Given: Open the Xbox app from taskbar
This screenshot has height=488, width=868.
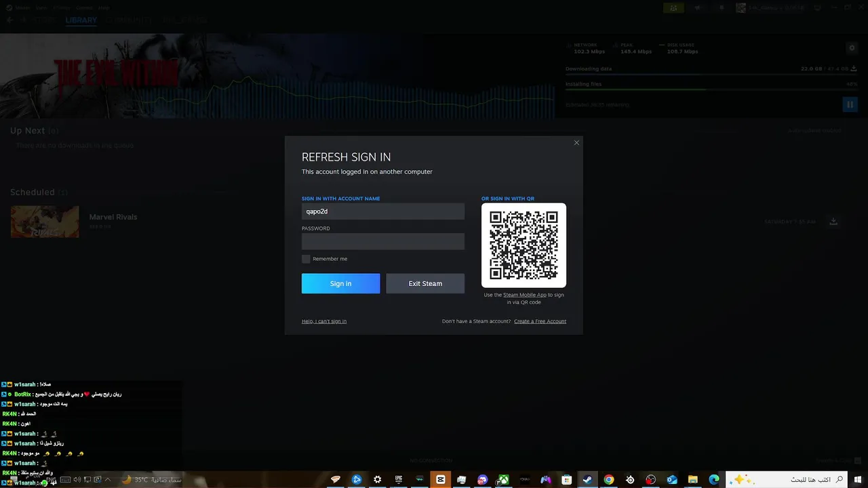Looking at the screenshot, I should pos(504,479).
